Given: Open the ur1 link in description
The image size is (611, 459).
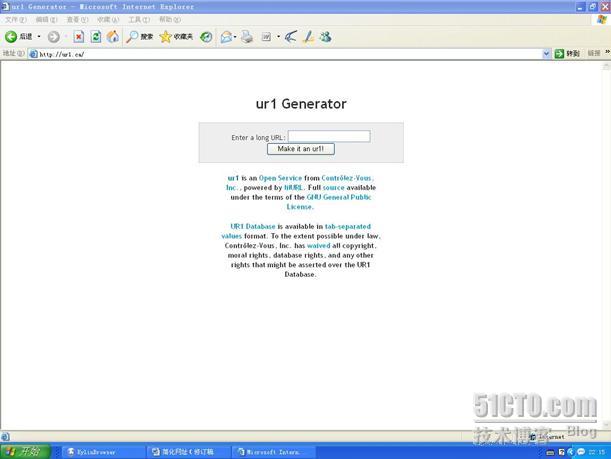Looking at the screenshot, I should coord(233,178).
